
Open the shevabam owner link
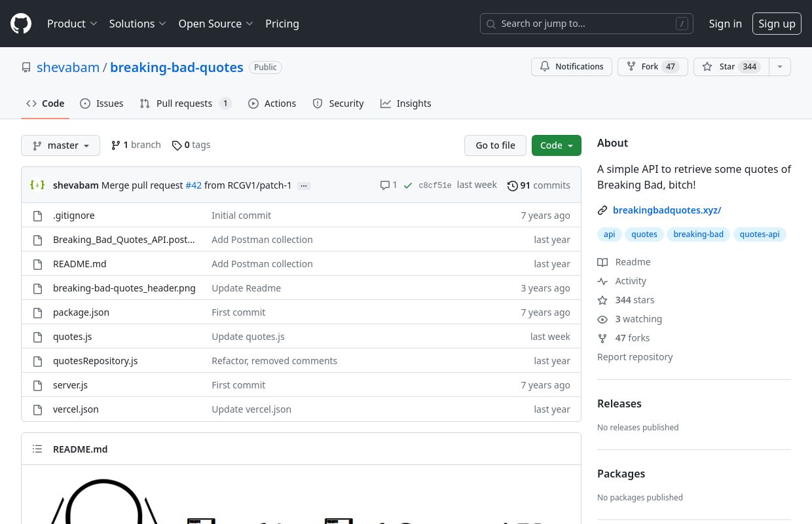pos(68,67)
